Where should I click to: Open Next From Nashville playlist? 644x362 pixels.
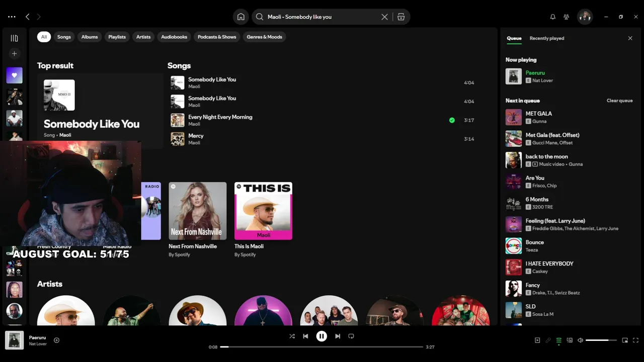tap(197, 220)
